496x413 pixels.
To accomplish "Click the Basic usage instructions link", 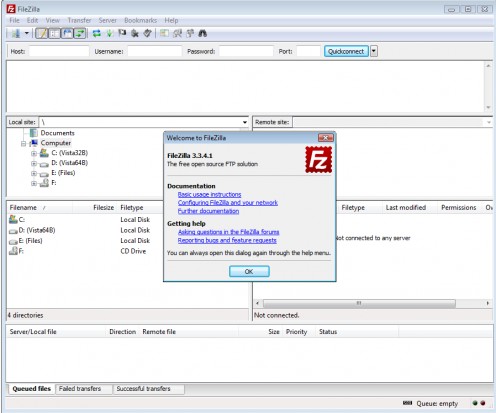I will [x=209, y=194].
